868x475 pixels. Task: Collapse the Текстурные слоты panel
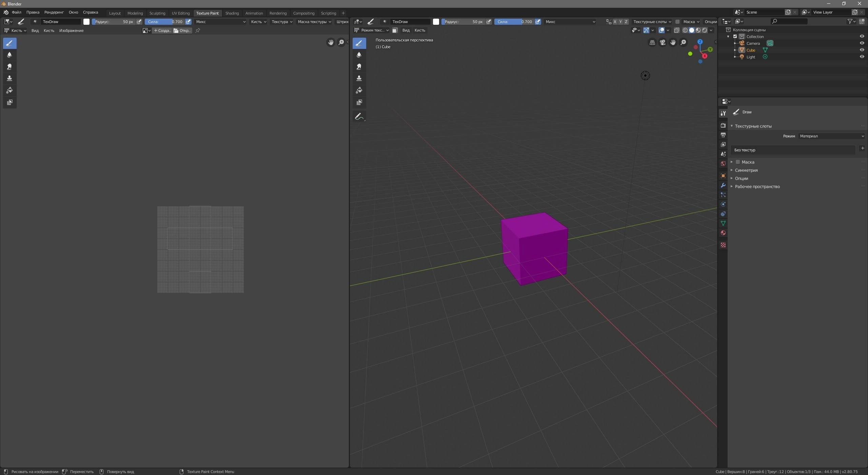(753, 126)
